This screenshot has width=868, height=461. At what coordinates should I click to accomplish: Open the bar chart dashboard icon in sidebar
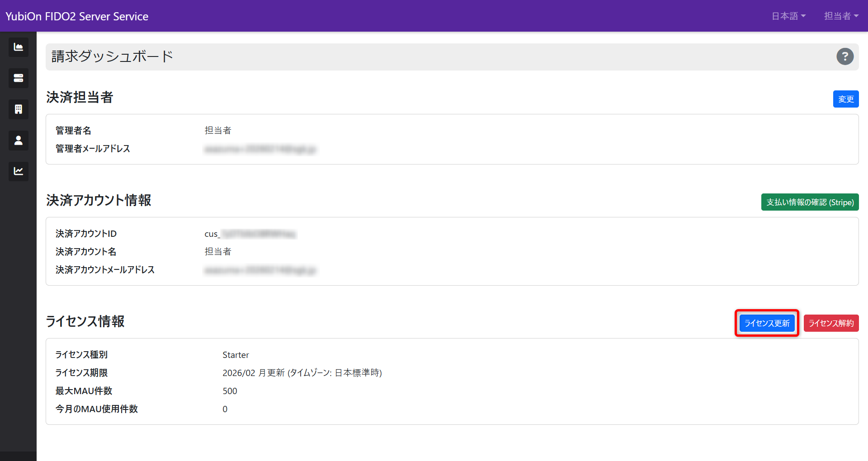pos(18,47)
